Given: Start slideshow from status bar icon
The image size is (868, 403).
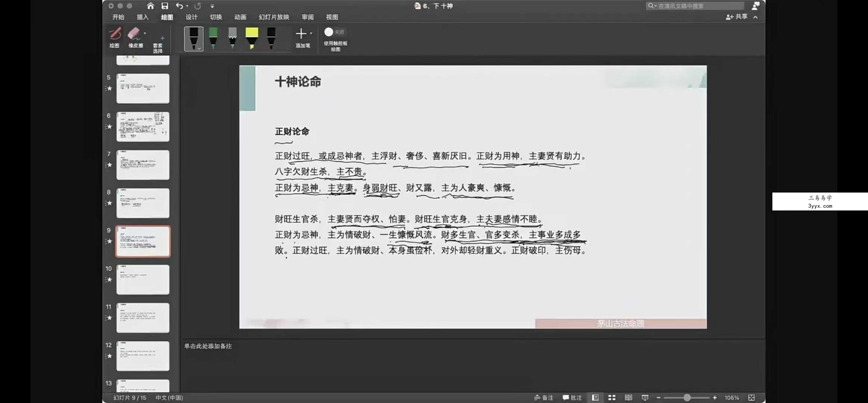Looking at the screenshot, I should (645, 398).
